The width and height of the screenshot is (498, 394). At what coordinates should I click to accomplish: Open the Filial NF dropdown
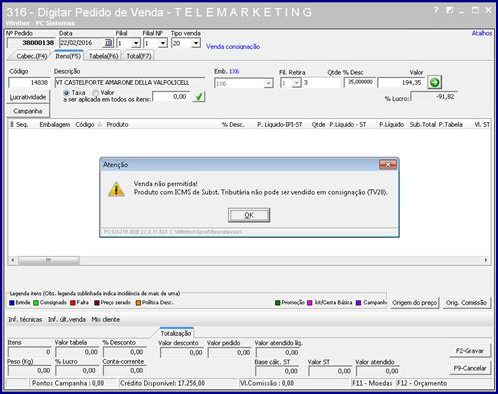162,43
